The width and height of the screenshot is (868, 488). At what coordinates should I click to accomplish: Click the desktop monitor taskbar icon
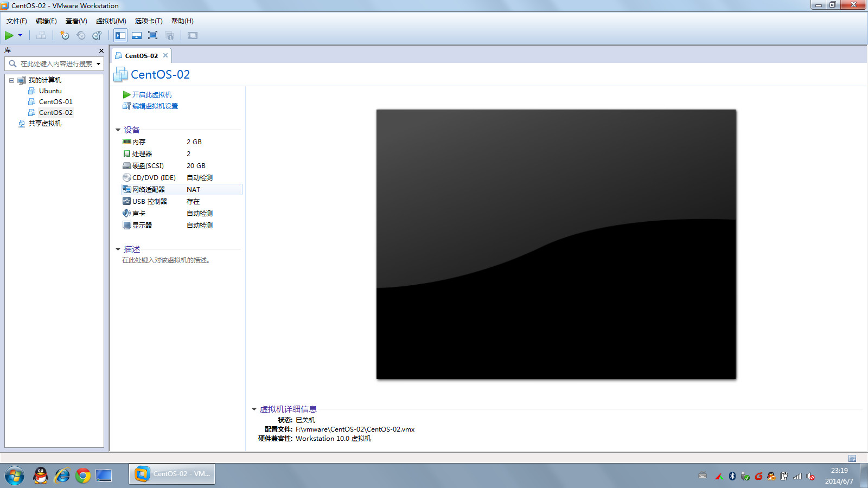(x=104, y=476)
